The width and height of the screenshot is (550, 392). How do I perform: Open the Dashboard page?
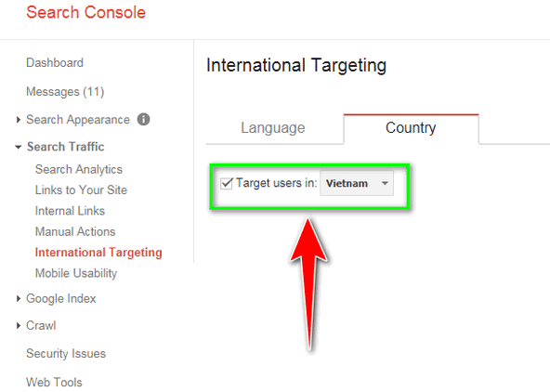[x=55, y=63]
